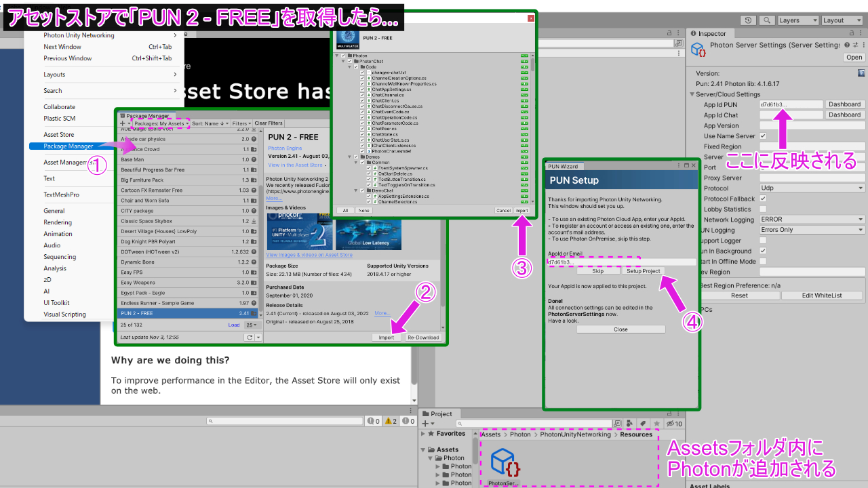Screen dimensions: 868x488
Task: Choose Asset Store in Window menu
Action: (x=59, y=135)
